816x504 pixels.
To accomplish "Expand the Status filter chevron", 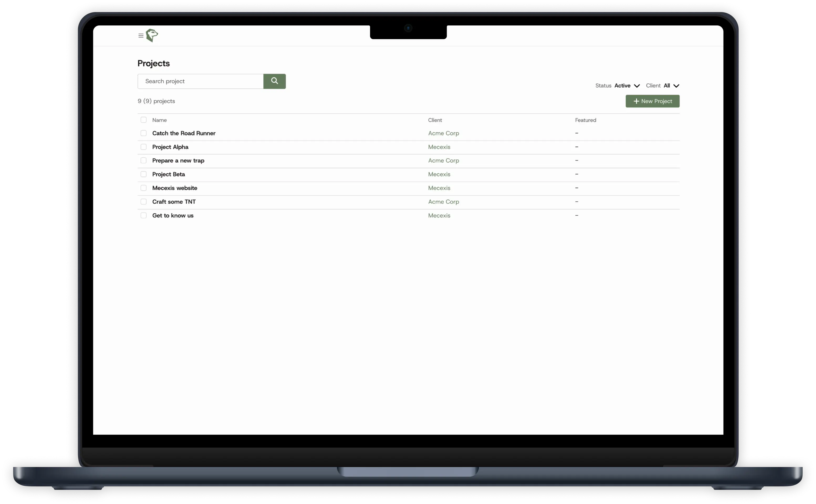I will [x=637, y=86].
